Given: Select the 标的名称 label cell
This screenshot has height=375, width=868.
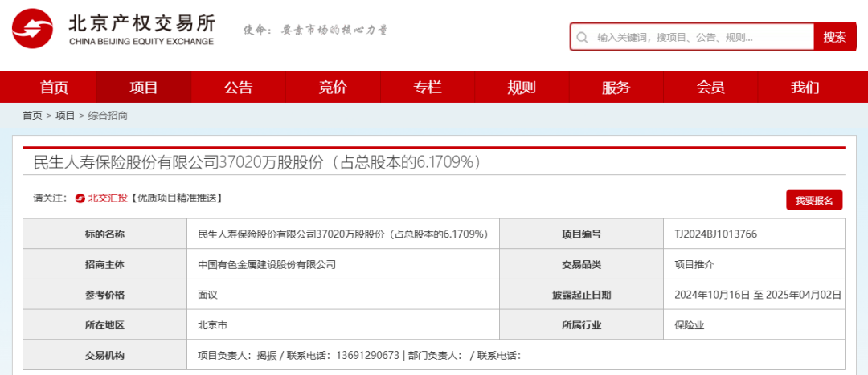Looking at the screenshot, I should click(x=104, y=234).
